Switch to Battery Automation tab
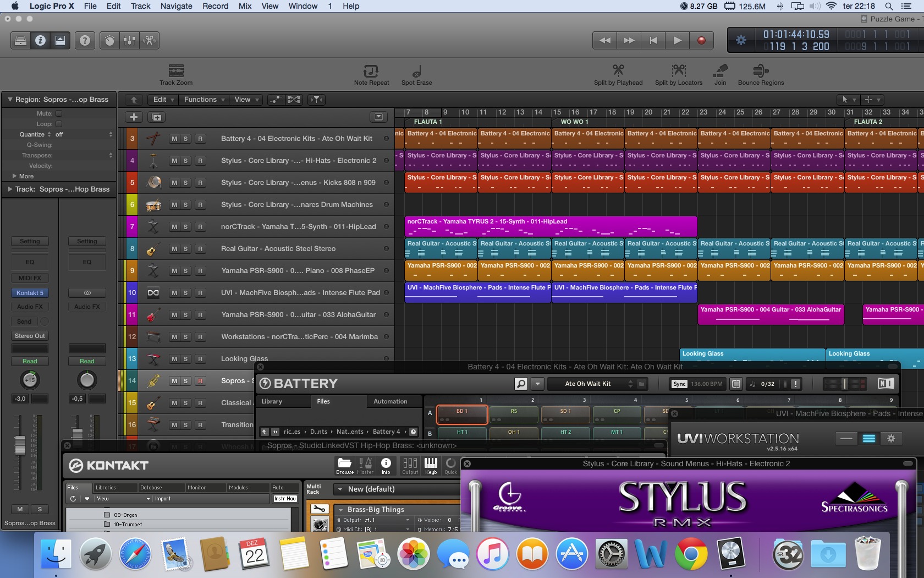Viewport: 924px width, 578px height. 391,401
